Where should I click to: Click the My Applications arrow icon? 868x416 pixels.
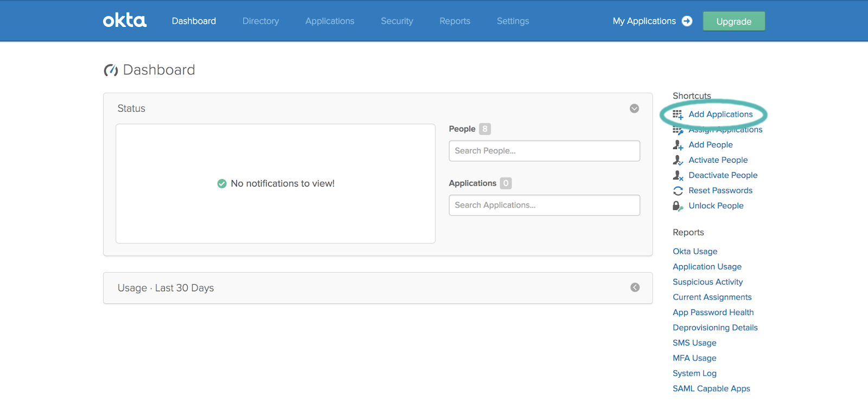(x=687, y=21)
